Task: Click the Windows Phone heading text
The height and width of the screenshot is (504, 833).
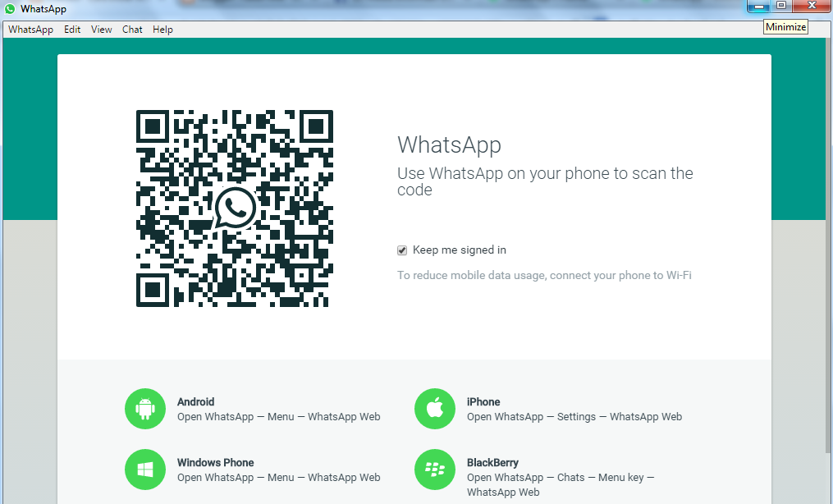Action: pyautogui.click(x=216, y=463)
